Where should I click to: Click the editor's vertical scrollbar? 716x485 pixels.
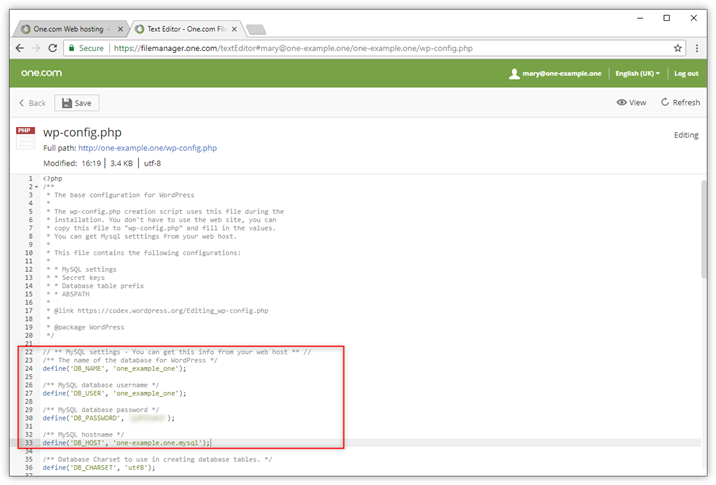pyautogui.click(x=704, y=228)
